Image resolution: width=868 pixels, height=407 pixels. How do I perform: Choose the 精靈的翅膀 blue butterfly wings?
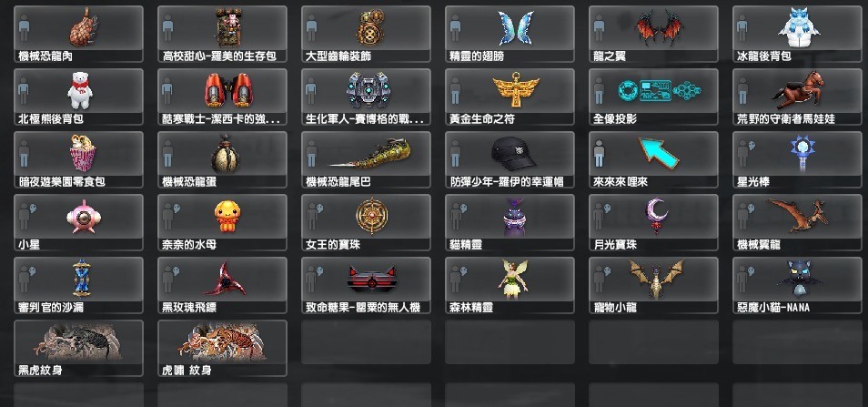tap(510, 34)
